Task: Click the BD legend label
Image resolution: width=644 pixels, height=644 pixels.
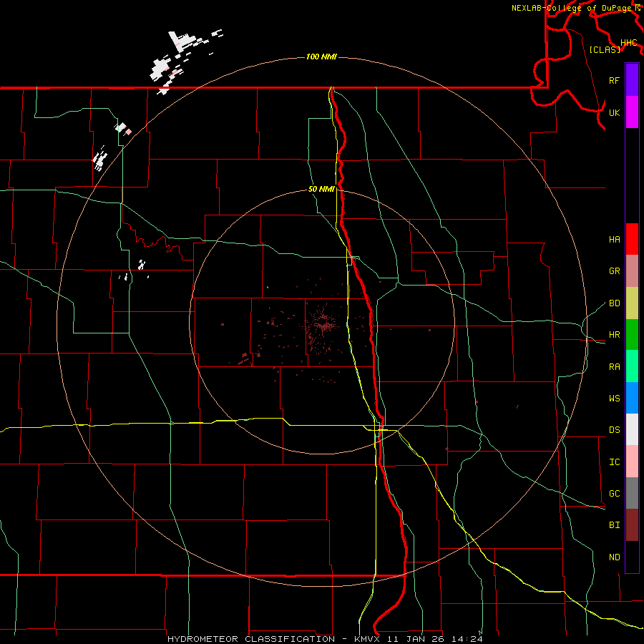Action: 615,303
